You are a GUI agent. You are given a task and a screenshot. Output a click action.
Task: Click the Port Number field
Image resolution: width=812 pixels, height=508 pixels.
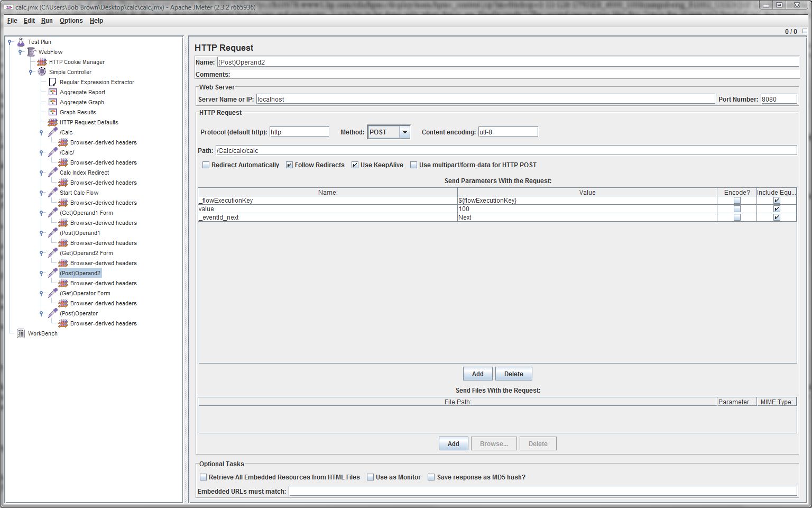pyautogui.click(x=779, y=99)
